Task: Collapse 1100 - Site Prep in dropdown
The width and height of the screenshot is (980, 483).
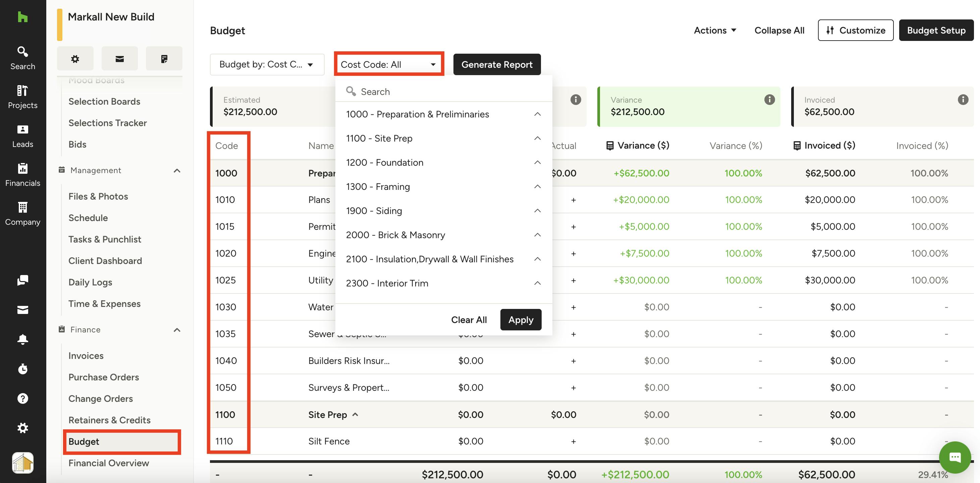Action: click(x=537, y=138)
